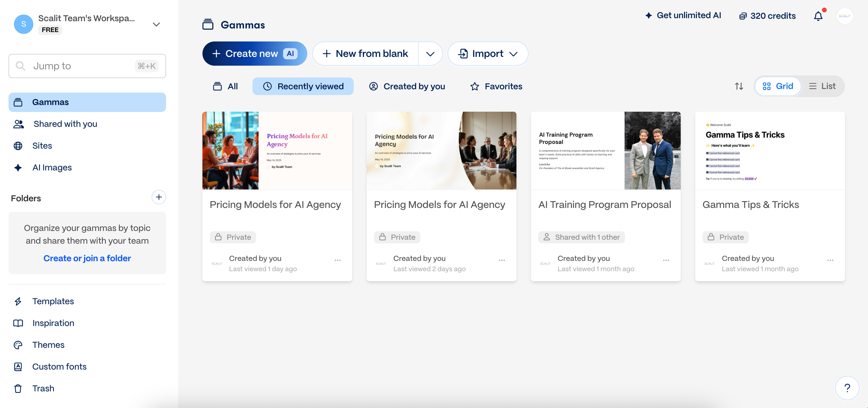Click Create or join a folder
868x408 pixels.
[x=87, y=258]
